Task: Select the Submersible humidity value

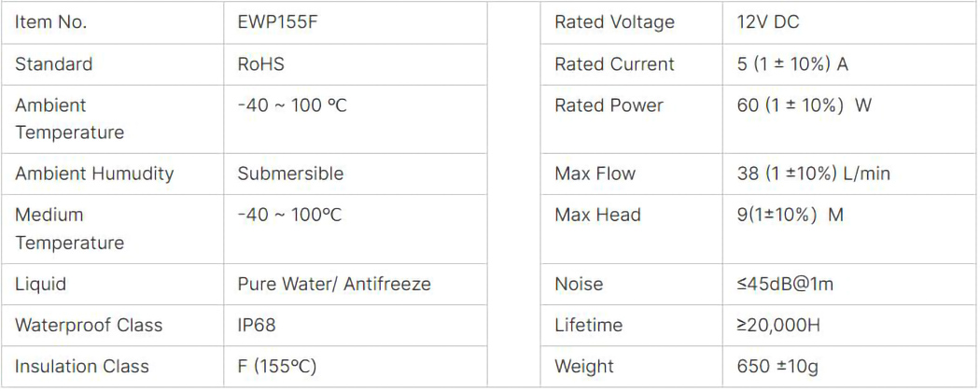Action: (x=290, y=174)
